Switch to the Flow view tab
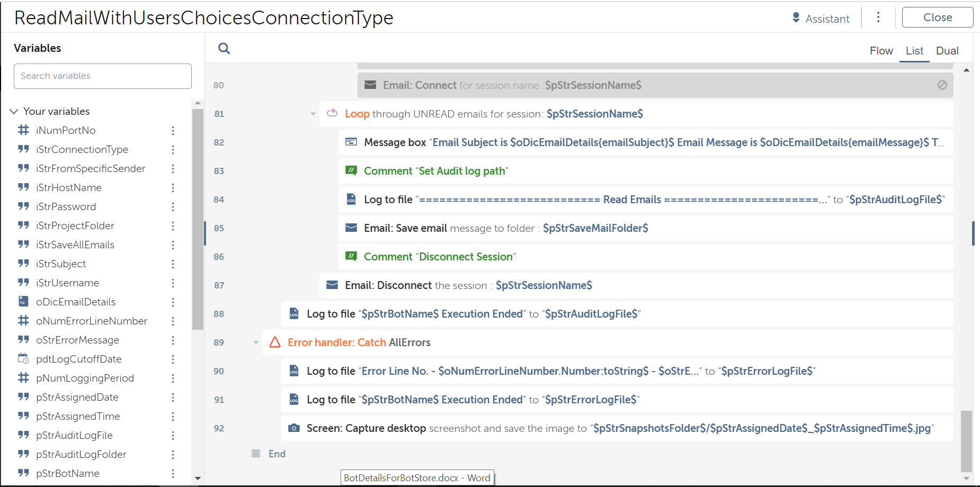 pyautogui.click(x=881, y=51)
